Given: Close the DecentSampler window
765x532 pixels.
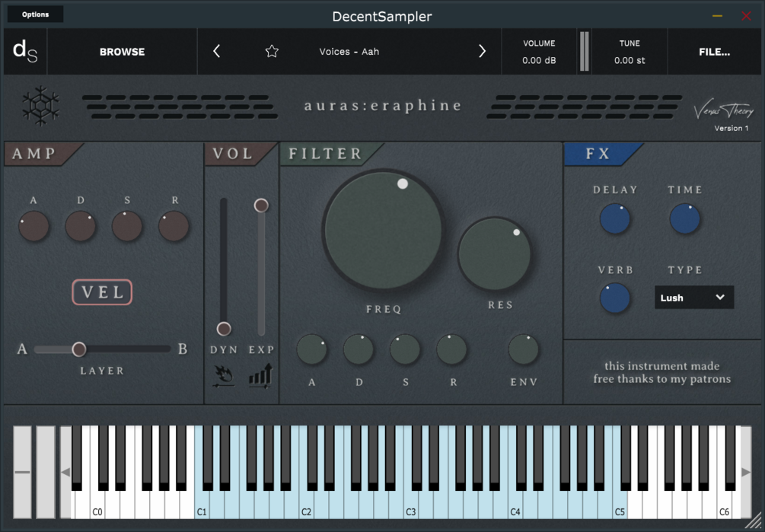Looking at the screenshot, I should [x=747, y=16].
